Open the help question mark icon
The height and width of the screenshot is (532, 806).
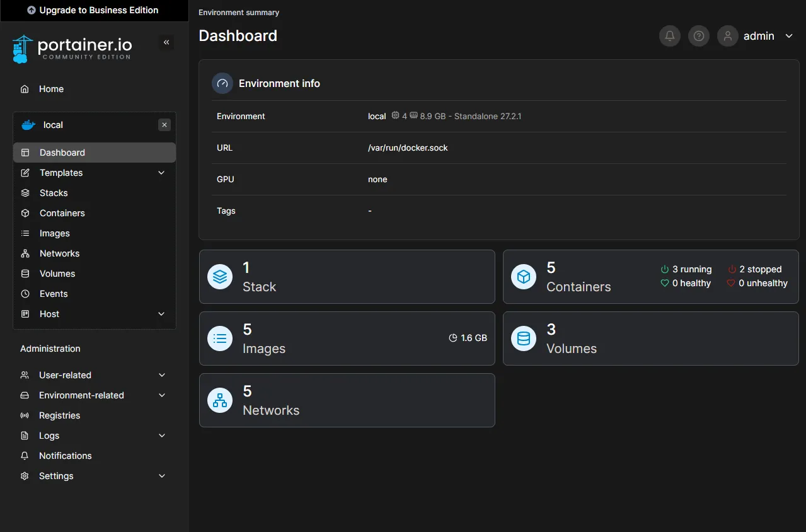click(x=698, y=36)
